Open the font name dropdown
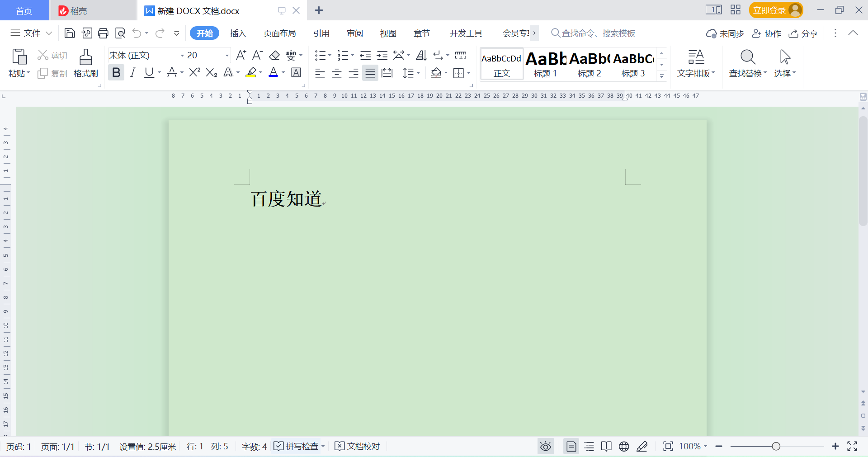Screen dimensions: 868x457 tap(182, 56)
